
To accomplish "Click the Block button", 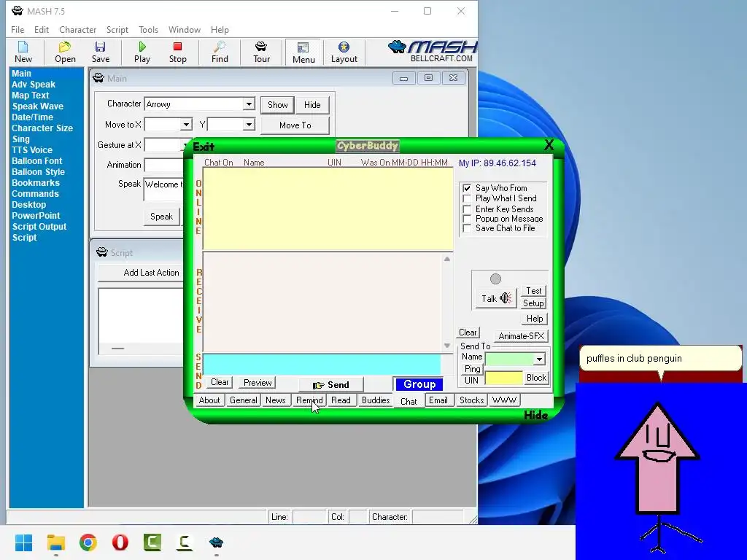I will coord(536,378).
